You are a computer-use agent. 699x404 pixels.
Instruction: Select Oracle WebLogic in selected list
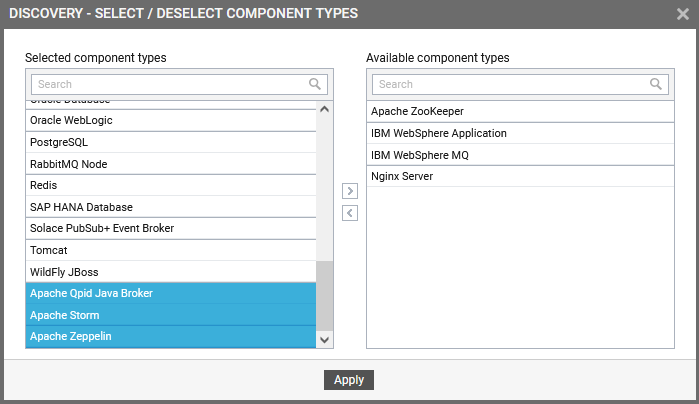(171, 120)
